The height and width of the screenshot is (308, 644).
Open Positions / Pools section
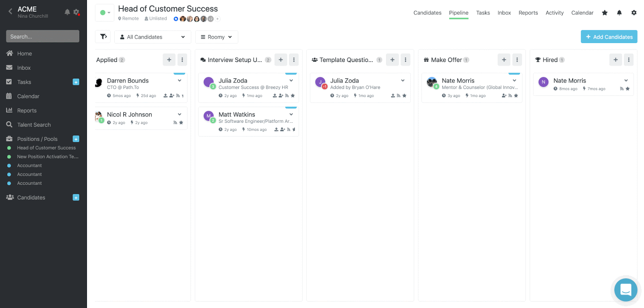point(37,139)
